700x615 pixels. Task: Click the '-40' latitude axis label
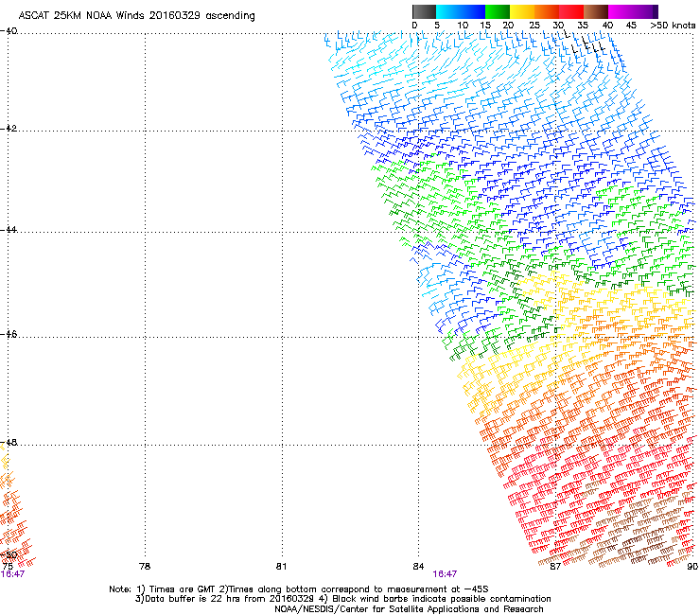coord(9,31)
